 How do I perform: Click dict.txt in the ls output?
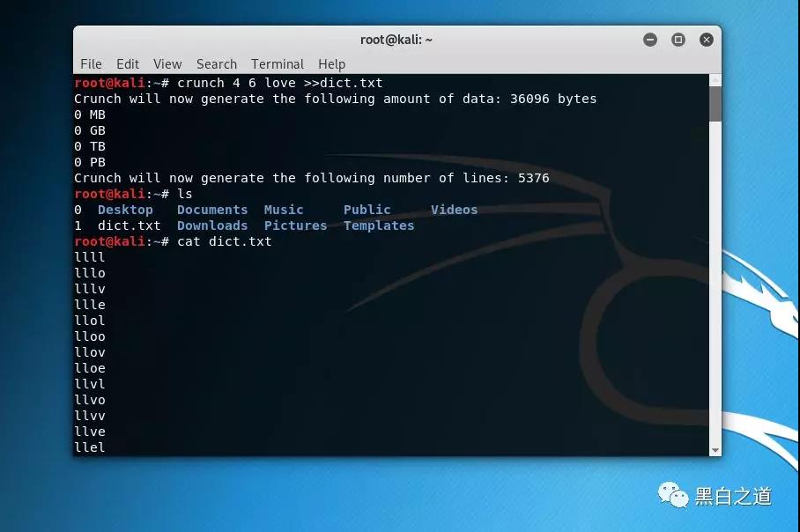130,225
